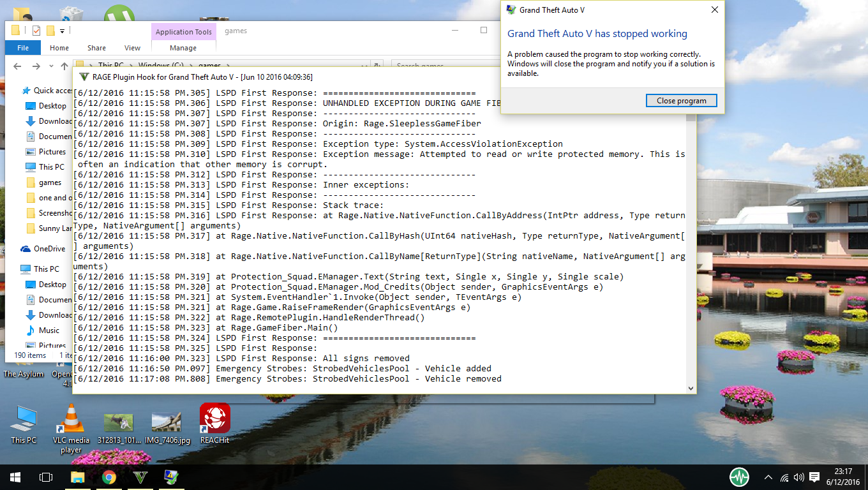Viewport: 868px width, 490px height.
Task: Open the Manage tab under Application Tools
Action: (183, 48)
